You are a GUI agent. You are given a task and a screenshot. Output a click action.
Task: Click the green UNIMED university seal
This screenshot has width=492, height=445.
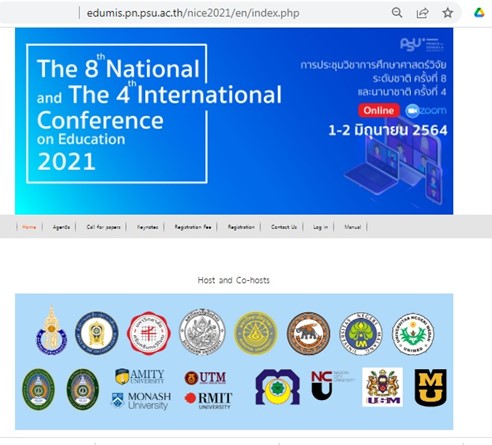coord(413,333)
